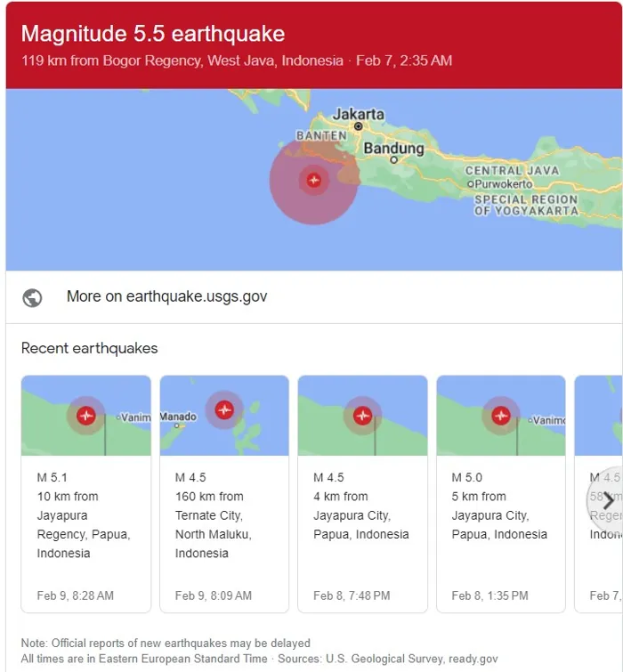Click the Purwokerto marker on the map
623x672 pixels.
point(471,184)
